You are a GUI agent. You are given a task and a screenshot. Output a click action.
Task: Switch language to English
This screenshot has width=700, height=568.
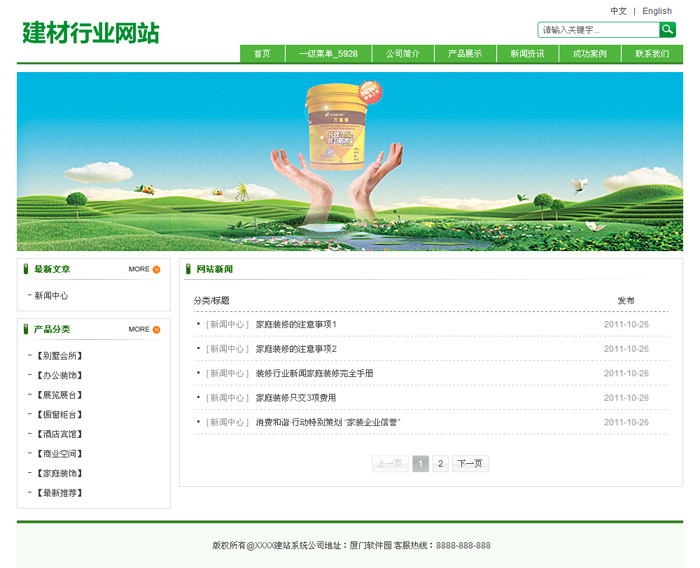click(657, 11)
